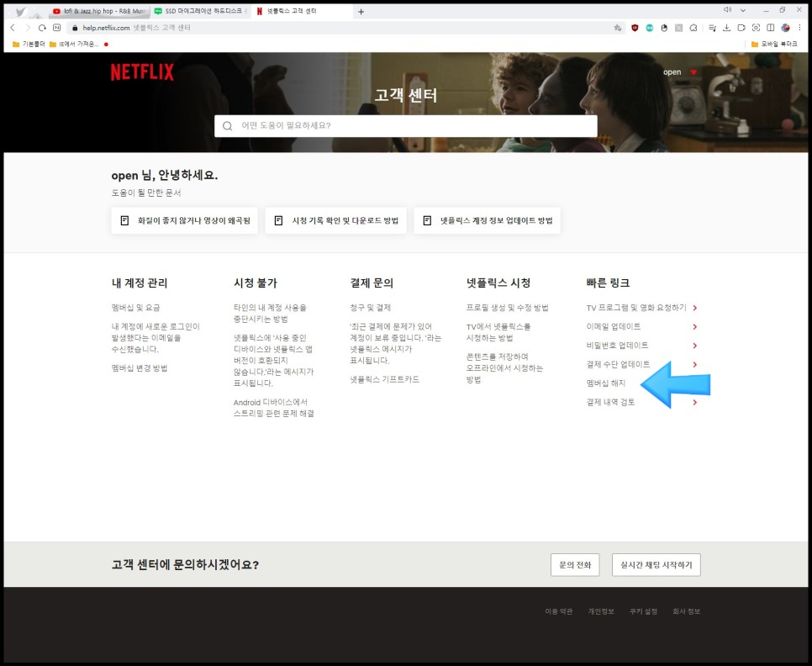Click the tab audio speaker icon

[x=727, y=10]
